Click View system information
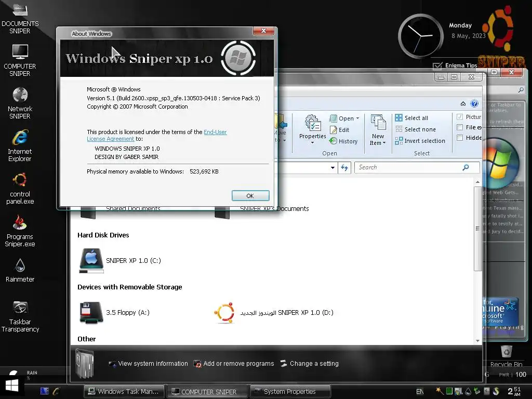 click(x=148, y=363)
